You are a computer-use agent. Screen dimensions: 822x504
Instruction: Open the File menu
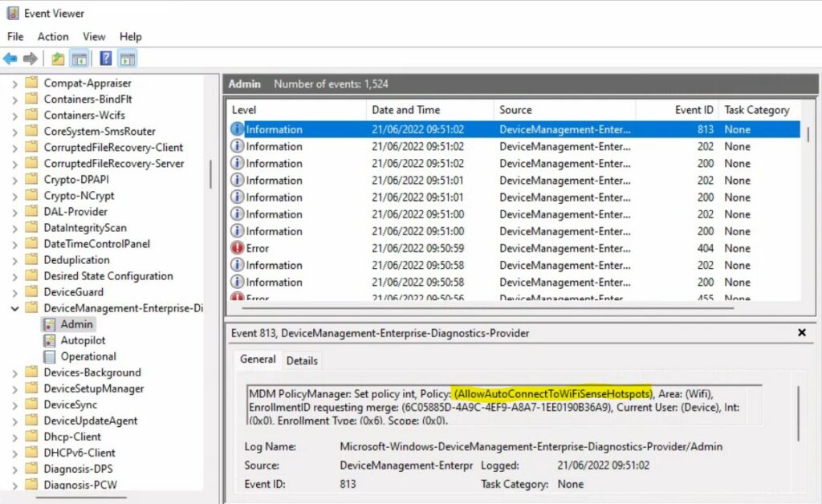(x=15, y=37)
